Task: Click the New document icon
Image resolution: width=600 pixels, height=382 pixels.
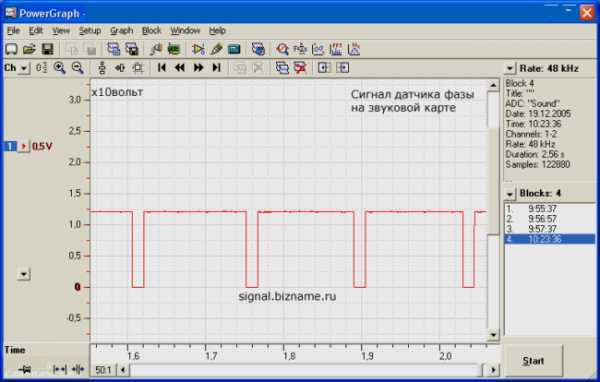Action: tap(11, 49)
